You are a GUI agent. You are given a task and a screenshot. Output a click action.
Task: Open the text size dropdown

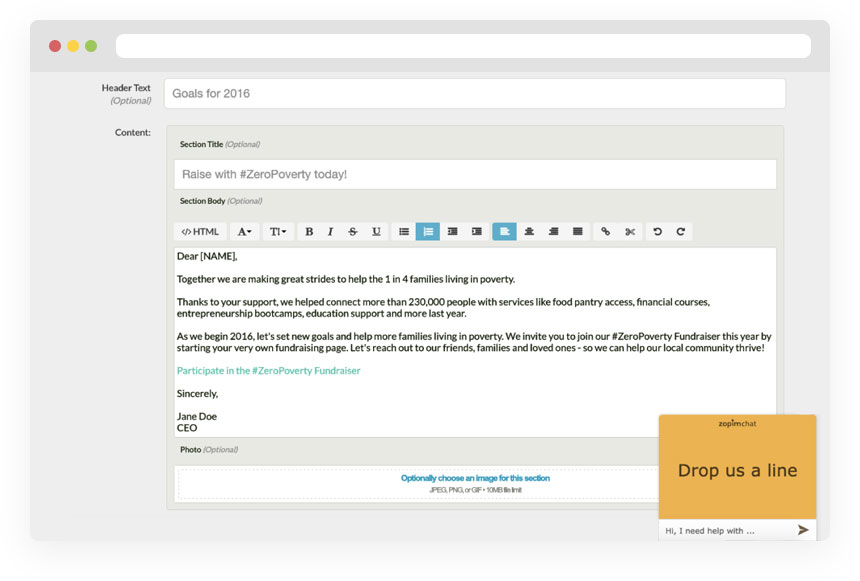278,231
